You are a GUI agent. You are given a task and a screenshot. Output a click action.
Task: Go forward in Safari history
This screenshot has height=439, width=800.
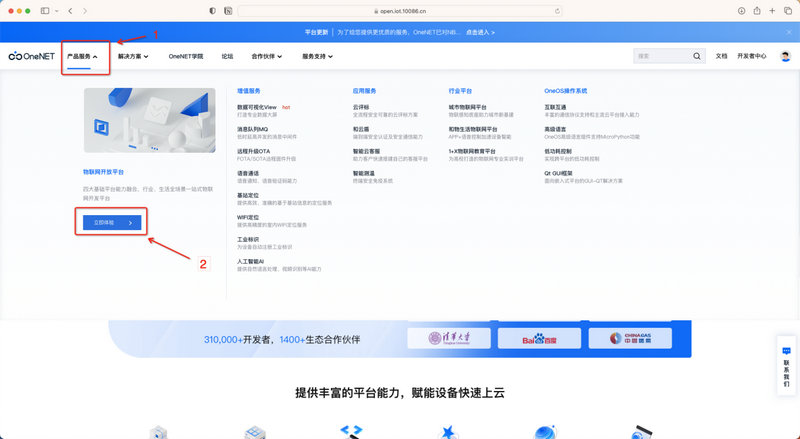point(85,11)
